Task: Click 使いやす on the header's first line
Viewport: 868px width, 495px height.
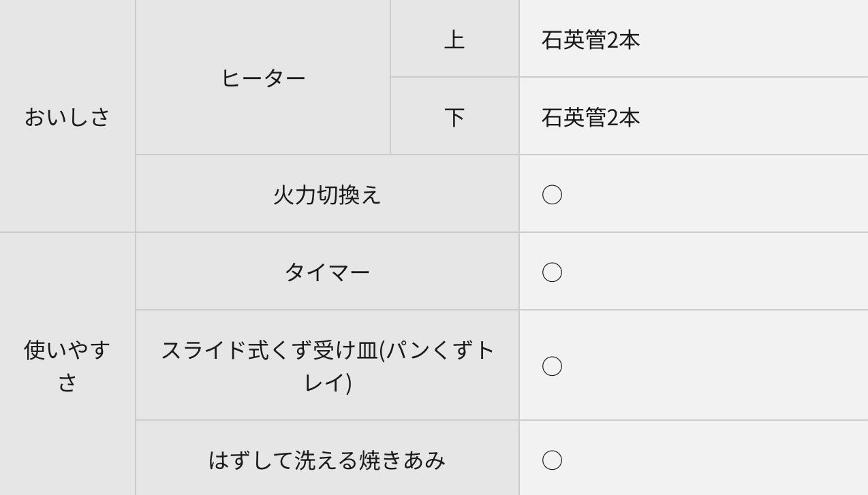Action: (x=67, y=350)
